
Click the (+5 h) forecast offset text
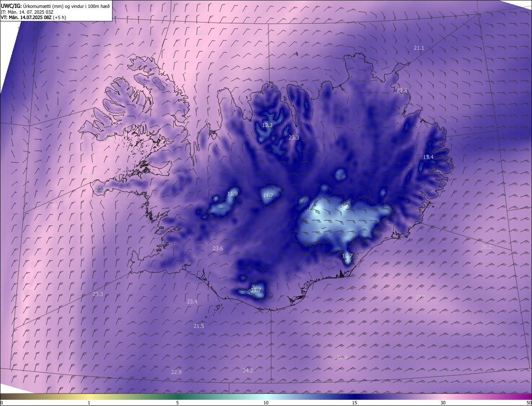[59, 17]
